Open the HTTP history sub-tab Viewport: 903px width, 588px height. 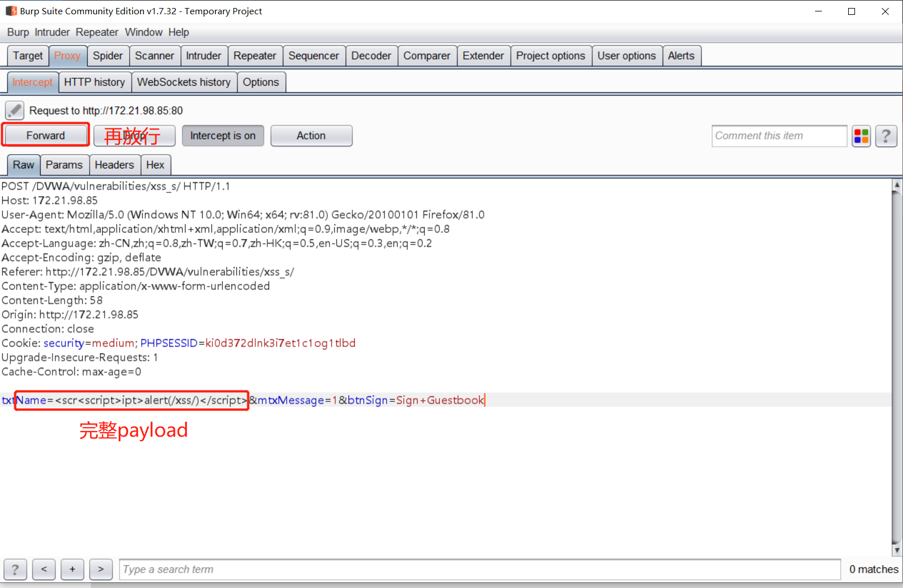[94, 82]
